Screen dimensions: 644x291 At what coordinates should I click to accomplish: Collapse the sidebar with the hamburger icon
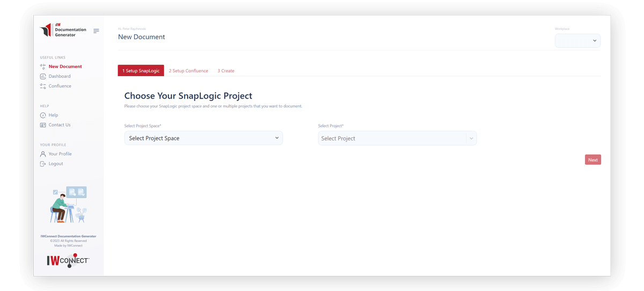coord(96,31)
